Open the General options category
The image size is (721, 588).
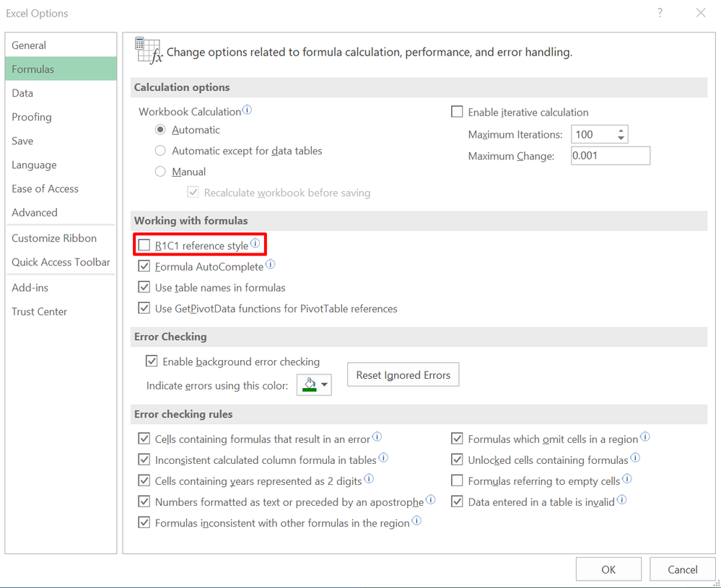[61, 45]
